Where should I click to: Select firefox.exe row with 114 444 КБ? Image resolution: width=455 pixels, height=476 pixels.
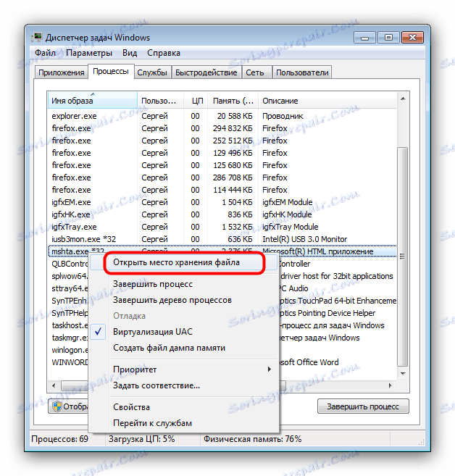click(222, 190)
